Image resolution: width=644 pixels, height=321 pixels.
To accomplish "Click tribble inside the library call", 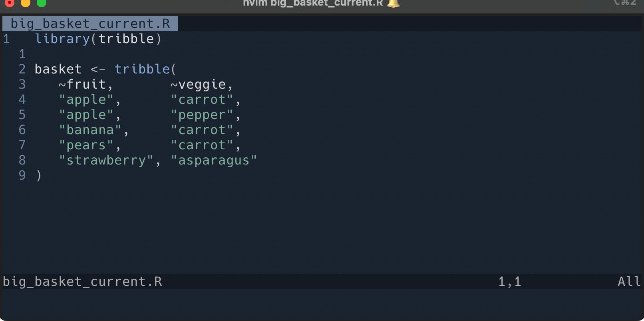I will 126,39.
